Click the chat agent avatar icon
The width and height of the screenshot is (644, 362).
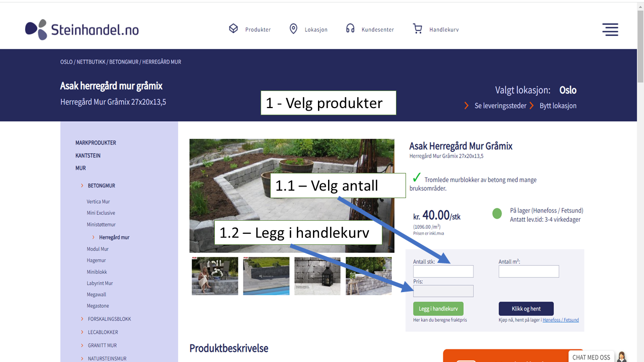click(x=622, y=357)
